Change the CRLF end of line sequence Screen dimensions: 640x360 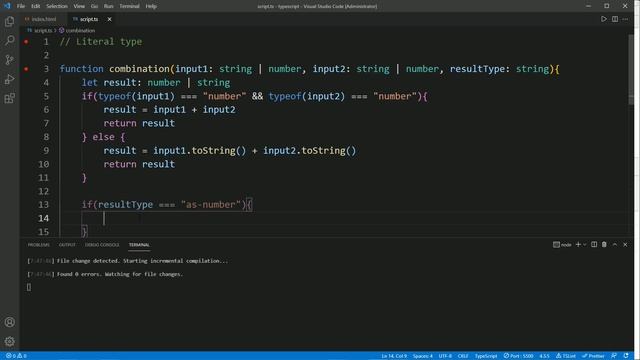tap(463, 356)
